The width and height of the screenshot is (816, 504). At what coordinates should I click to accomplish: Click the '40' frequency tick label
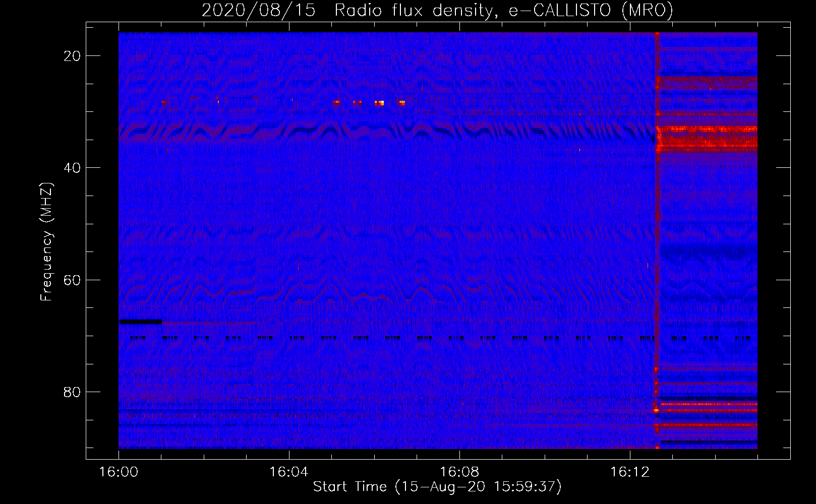point(73,168)
